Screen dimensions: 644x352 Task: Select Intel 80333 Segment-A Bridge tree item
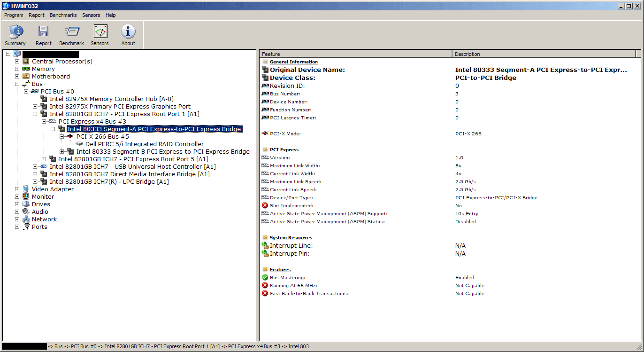[x=154, y=129]
